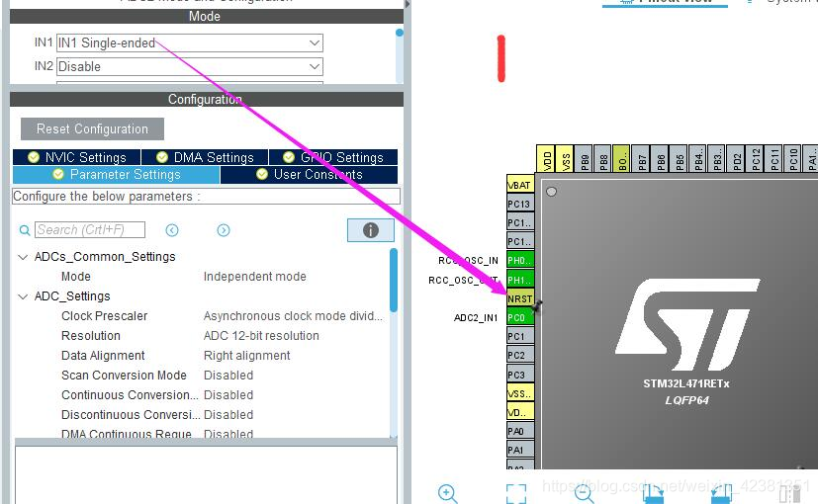Switch to the Parameter Settings tab
The image size is (818, 504).
click(117, 175)
